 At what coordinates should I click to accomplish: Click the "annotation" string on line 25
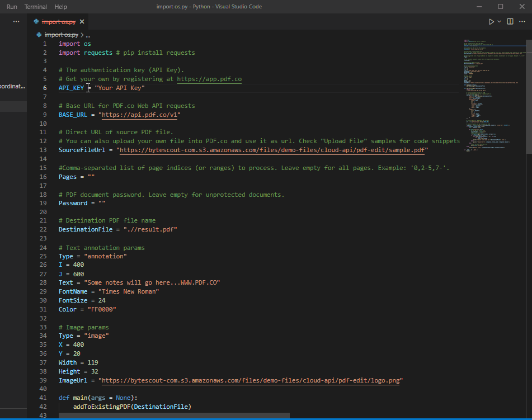tap(105, 257)
